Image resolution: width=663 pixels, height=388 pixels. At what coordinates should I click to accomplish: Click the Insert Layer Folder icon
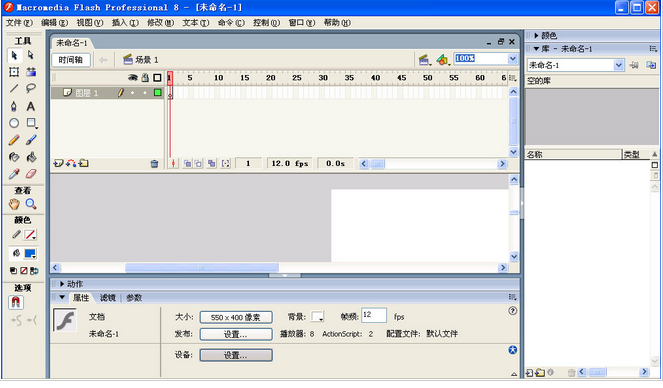[x=83, y=163]
